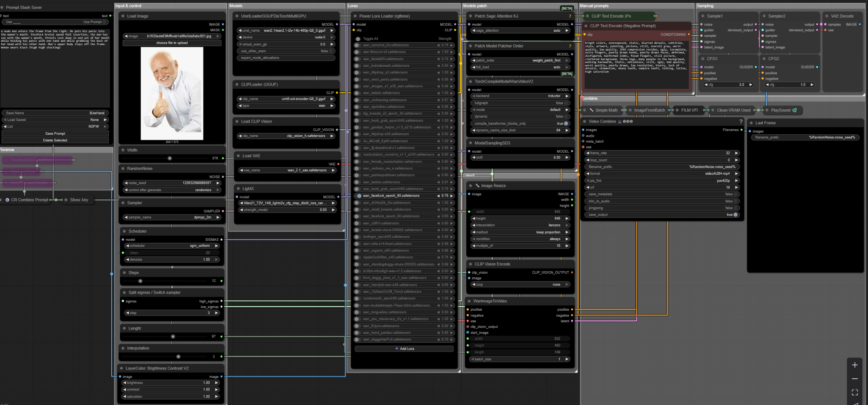Click the badge icons beside the Video Combine title
This screenshot has width=868, height=405.
(x=625, y=121)
